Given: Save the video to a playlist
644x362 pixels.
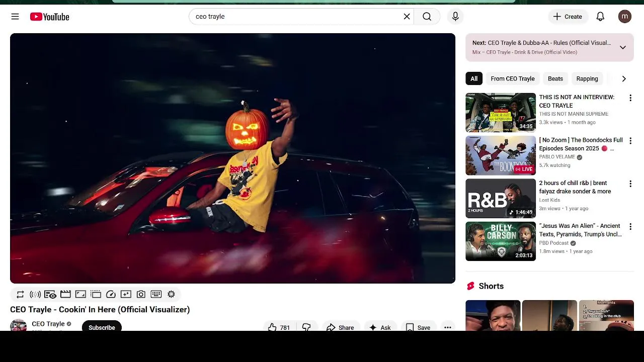Looking at the screenshot, I should (x=418, y=326).
